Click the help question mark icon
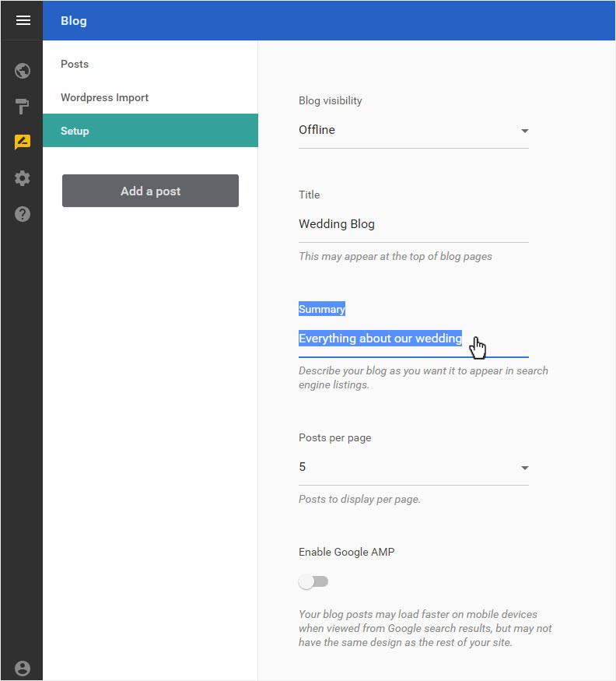Image resolution: width=616 pixels, height=681 pixels. coord(23,214)
